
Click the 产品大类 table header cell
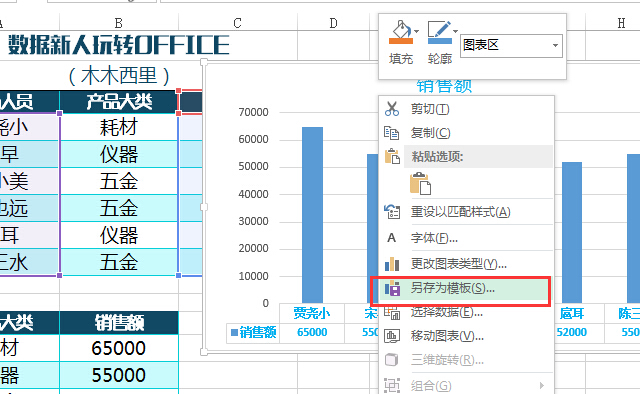[x=119, y=102]
